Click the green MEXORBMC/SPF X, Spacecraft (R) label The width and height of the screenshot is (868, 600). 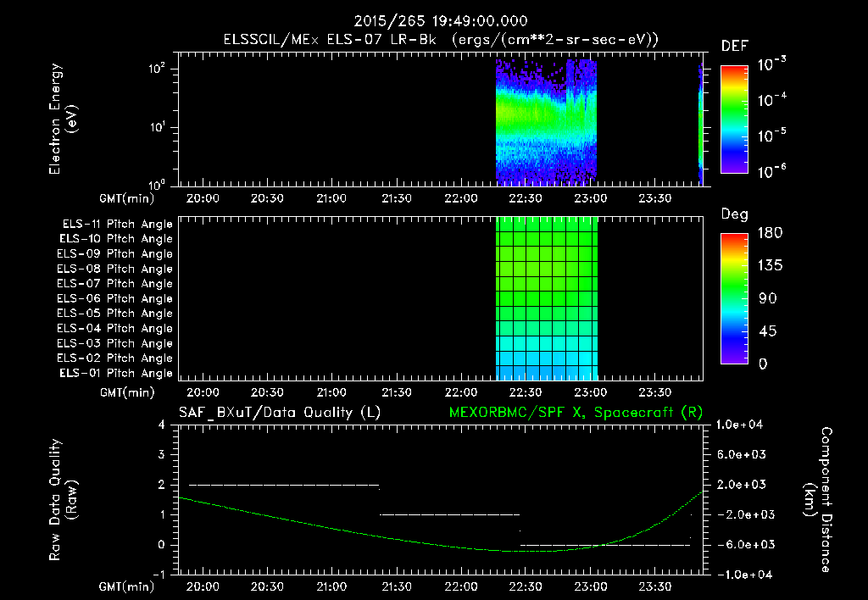(576, 413)
